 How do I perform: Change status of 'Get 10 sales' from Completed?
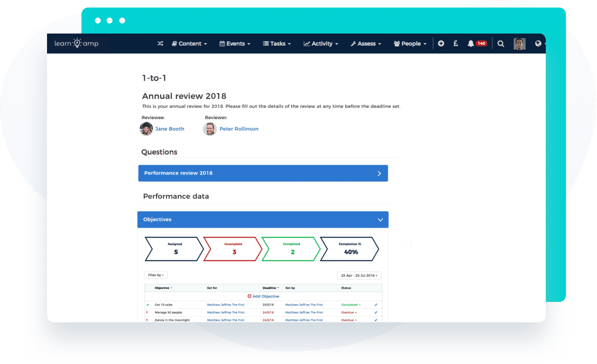pyautogui.click(x=351, y=304)
